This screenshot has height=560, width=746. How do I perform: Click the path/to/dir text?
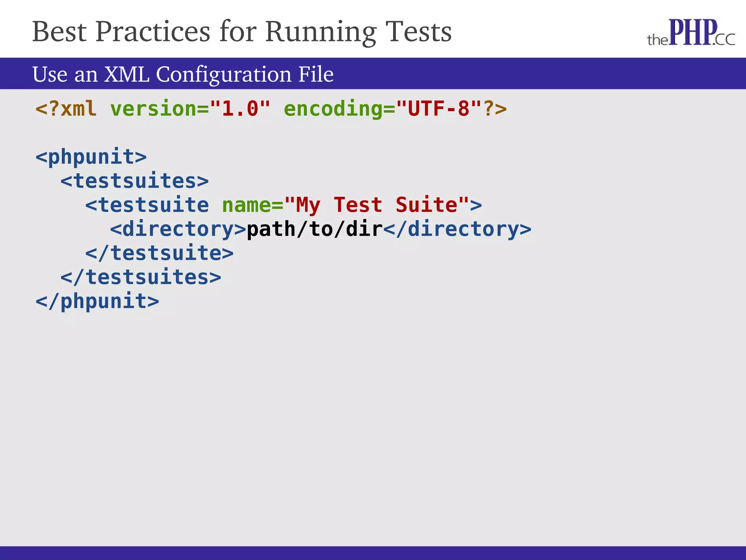point(315,229)
